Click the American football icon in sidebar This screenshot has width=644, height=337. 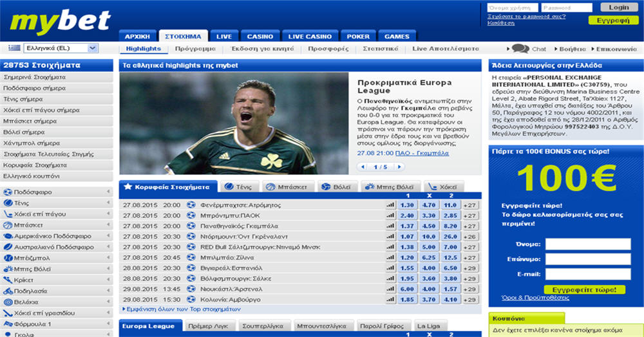(x=8, y=236)
